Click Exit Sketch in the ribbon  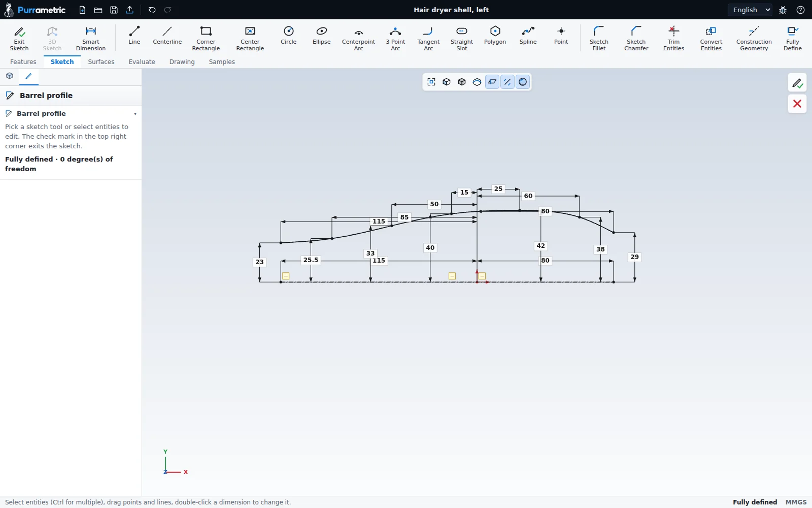click(x=19, y=38)
